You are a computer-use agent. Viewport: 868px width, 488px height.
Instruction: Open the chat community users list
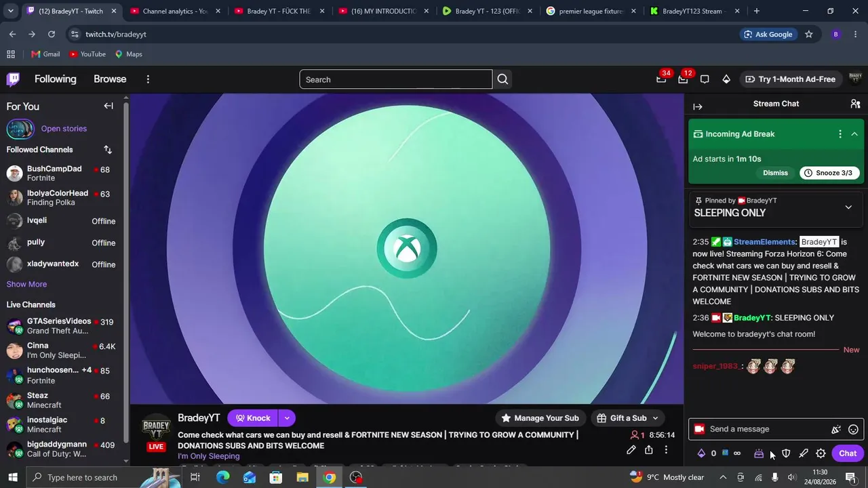tap(855, 104)
